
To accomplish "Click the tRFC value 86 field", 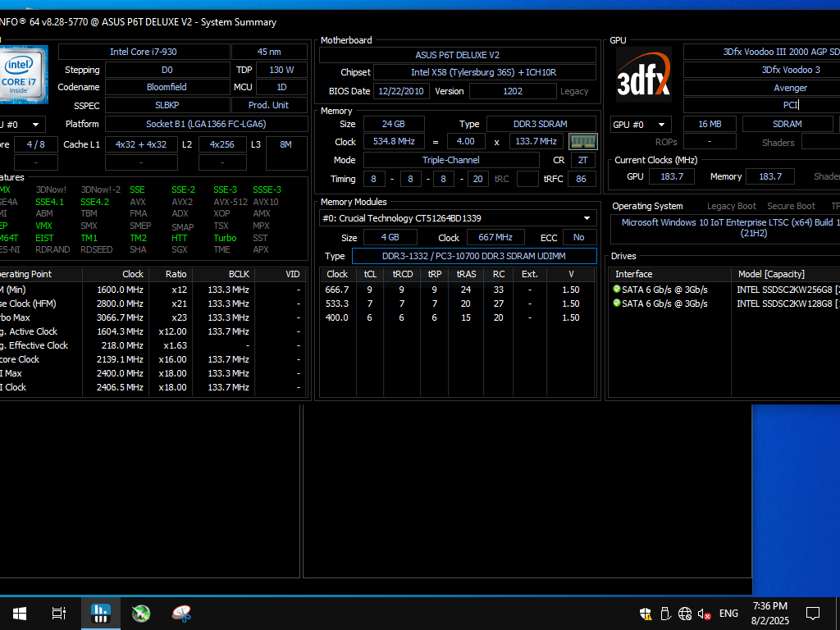I will pos(582,179).
